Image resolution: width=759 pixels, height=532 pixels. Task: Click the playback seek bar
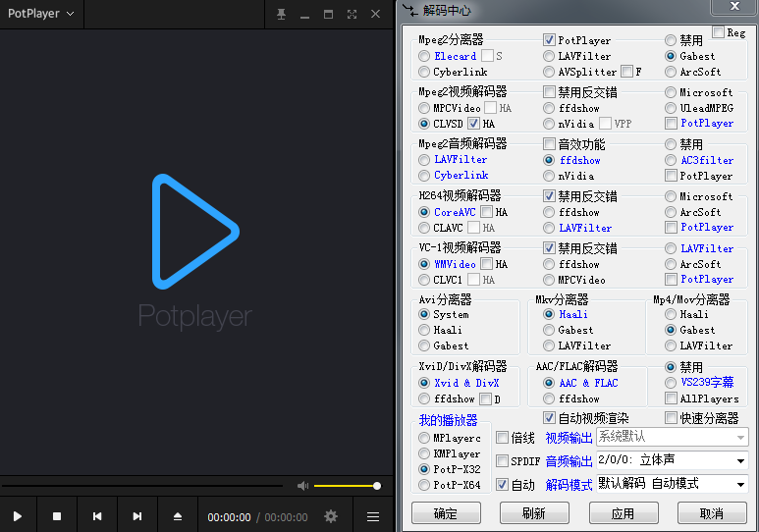142,486
